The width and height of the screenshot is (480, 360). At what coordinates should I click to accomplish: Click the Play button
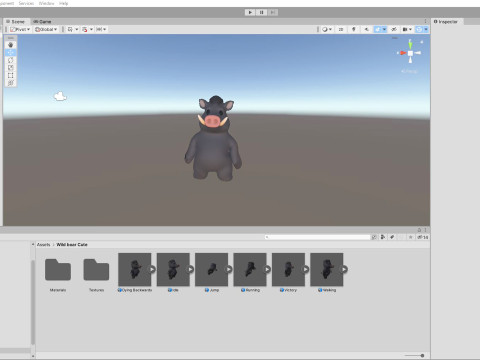pos(250,12)
